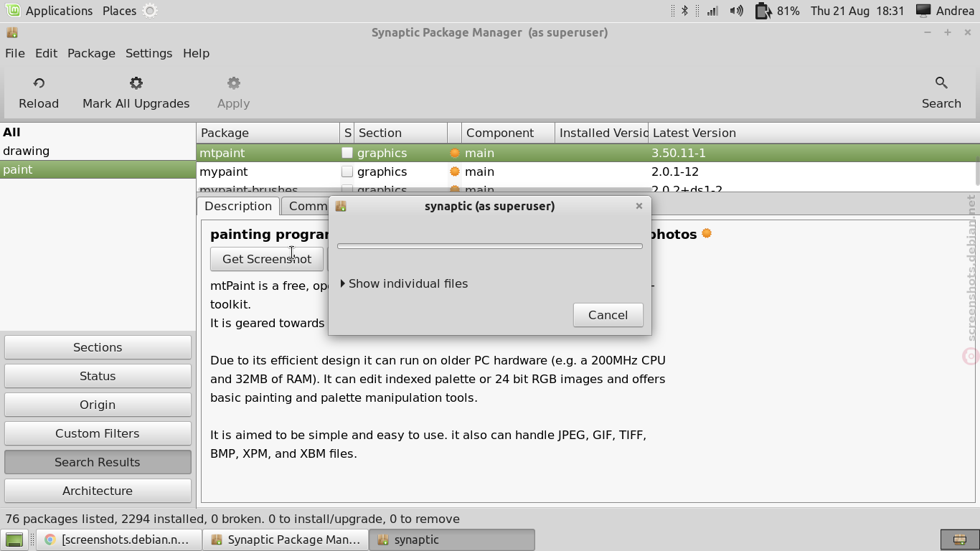Expand Show individual files
The image size is (980, 551).
tap(405, 283)
